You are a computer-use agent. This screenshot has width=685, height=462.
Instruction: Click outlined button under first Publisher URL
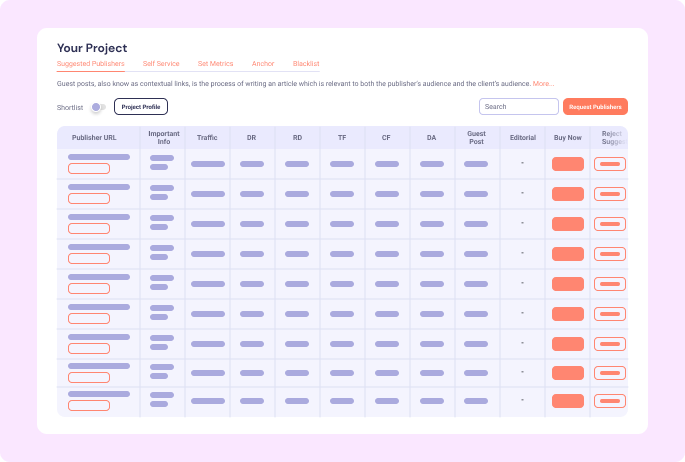89,169
